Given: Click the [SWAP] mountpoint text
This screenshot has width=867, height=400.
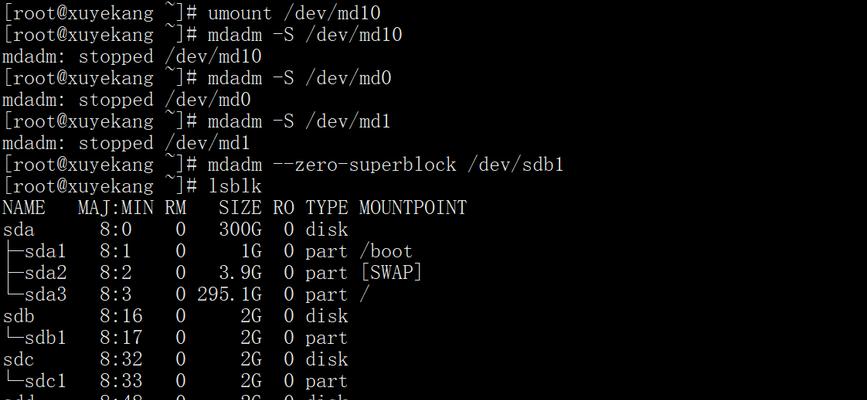Looking at the screenshot, I should click(390, 273).
